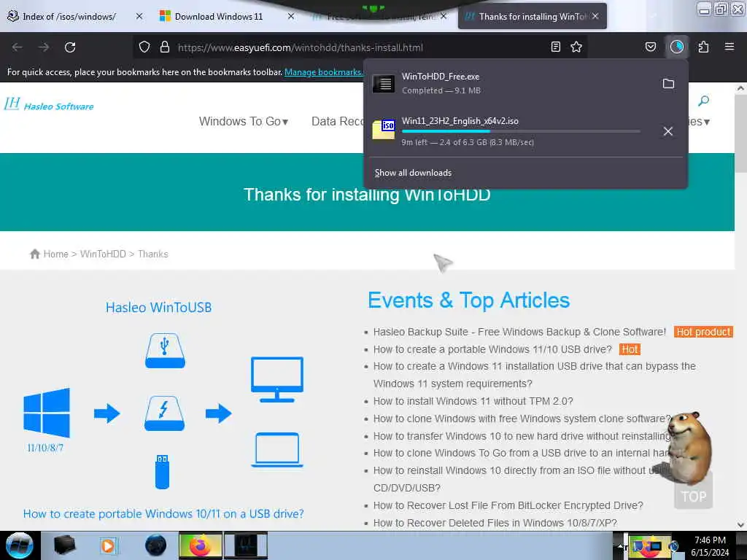Open Manage bookmarks link

(x=323, y=72)
